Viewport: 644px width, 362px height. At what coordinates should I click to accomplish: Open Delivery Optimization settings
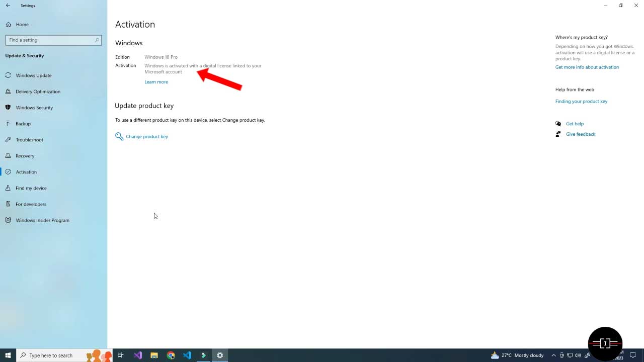coord(38,92)
